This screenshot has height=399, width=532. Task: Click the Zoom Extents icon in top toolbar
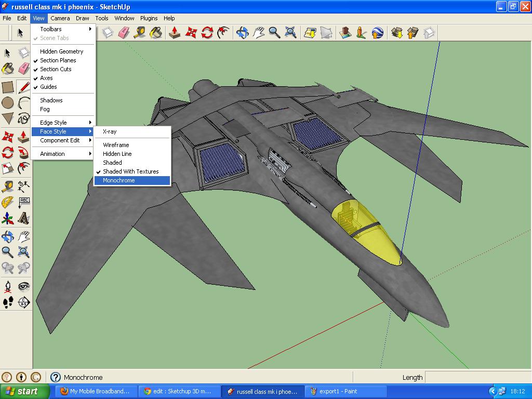[291, 33]
